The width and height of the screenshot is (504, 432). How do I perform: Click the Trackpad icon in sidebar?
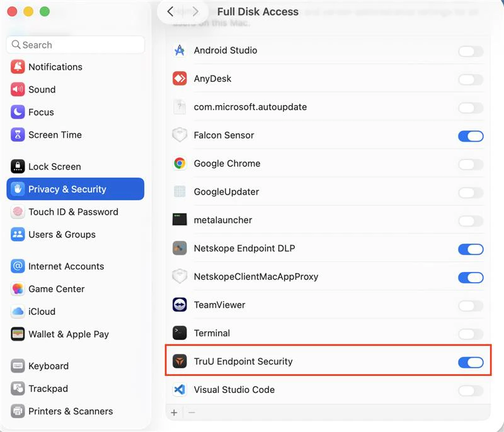tap(18, 389)
